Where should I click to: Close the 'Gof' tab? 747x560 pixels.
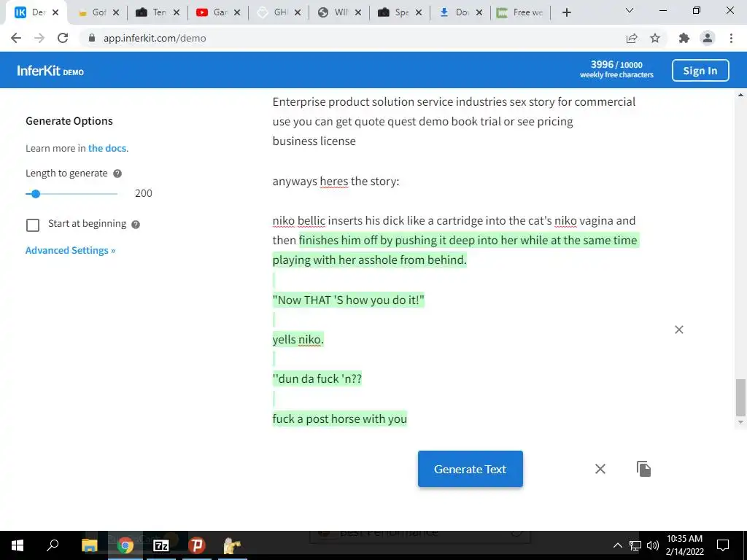point(116,12)
